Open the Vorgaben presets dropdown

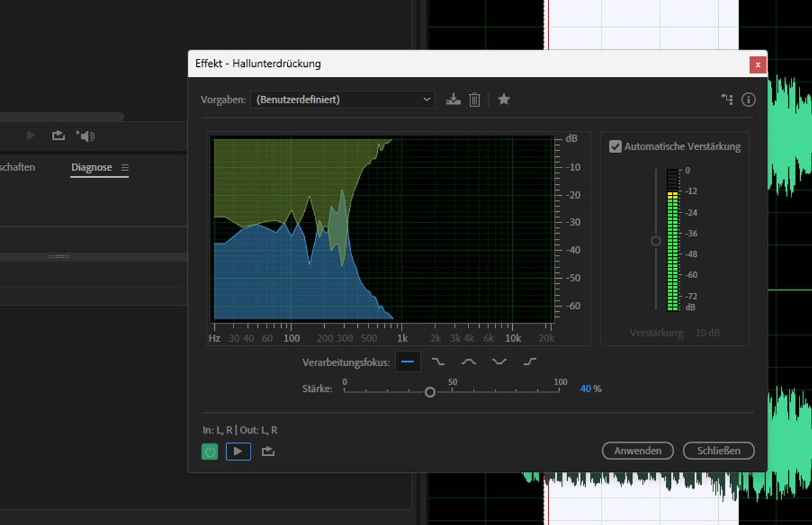click(x=342, y=99)
